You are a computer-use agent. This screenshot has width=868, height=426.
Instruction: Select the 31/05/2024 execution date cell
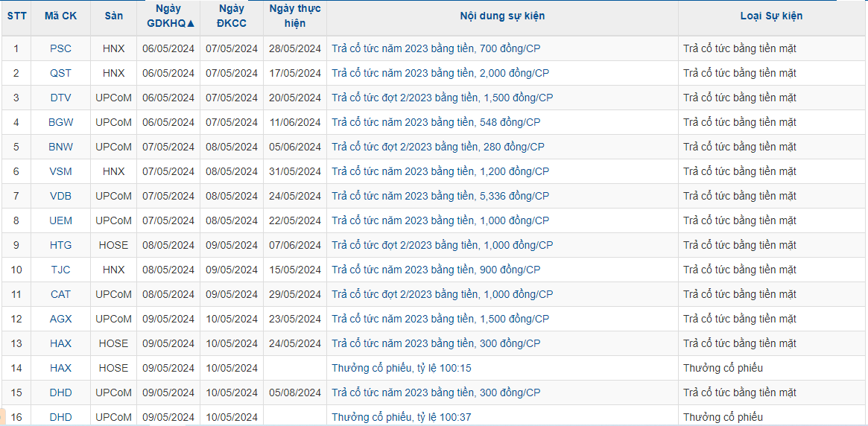point(295,171)
